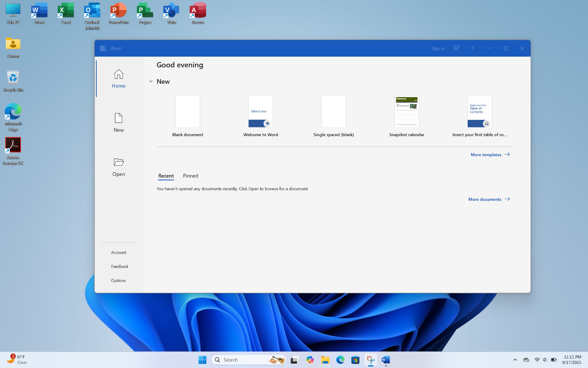Click Sign in at the top
This screenshot has width=588, height=368.
(438, 48)
